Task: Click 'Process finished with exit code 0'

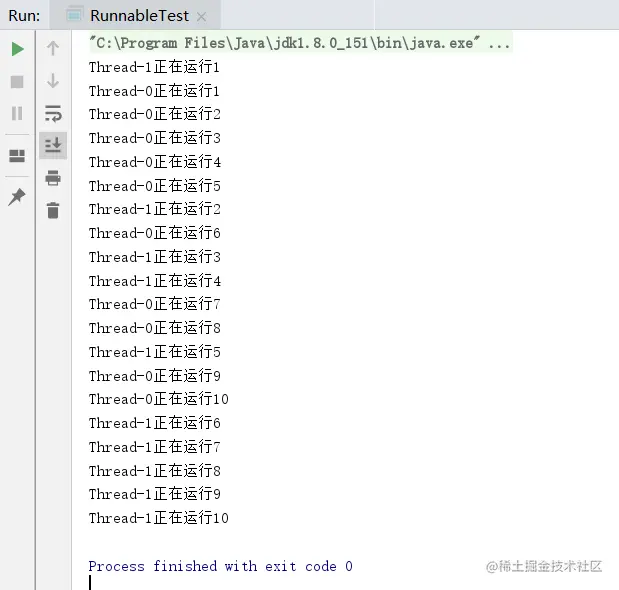Action: (x=220, y=566)
